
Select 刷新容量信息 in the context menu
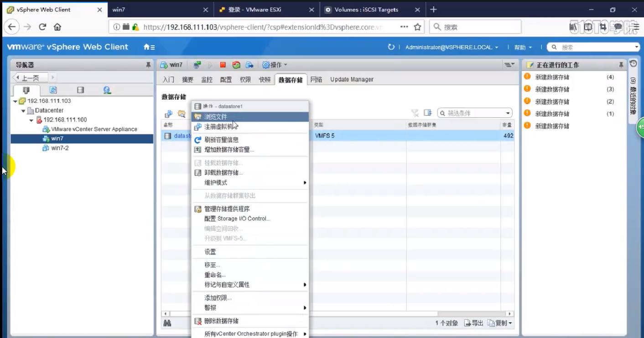[x=249, y=140]
